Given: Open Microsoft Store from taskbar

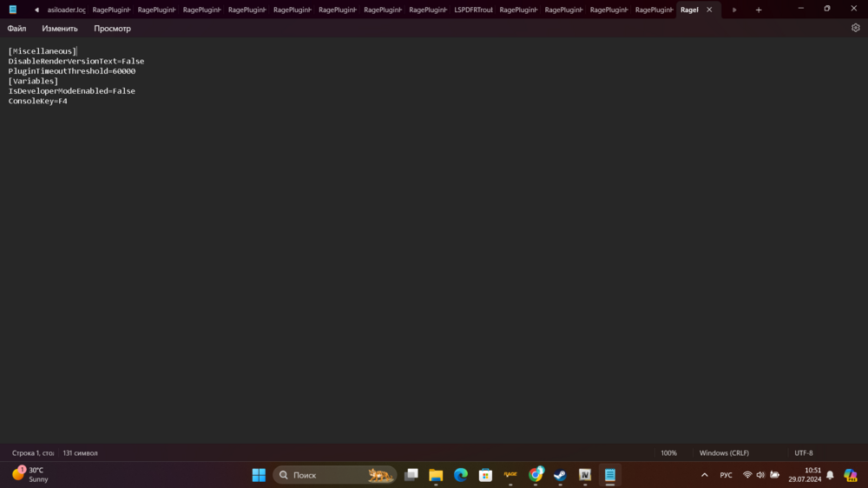Looking at the screenshot, I should click(485, 475).
